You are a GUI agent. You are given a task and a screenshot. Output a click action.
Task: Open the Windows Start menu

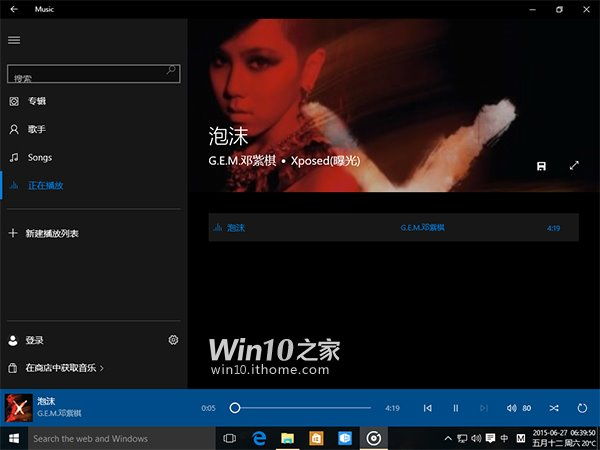14,439
